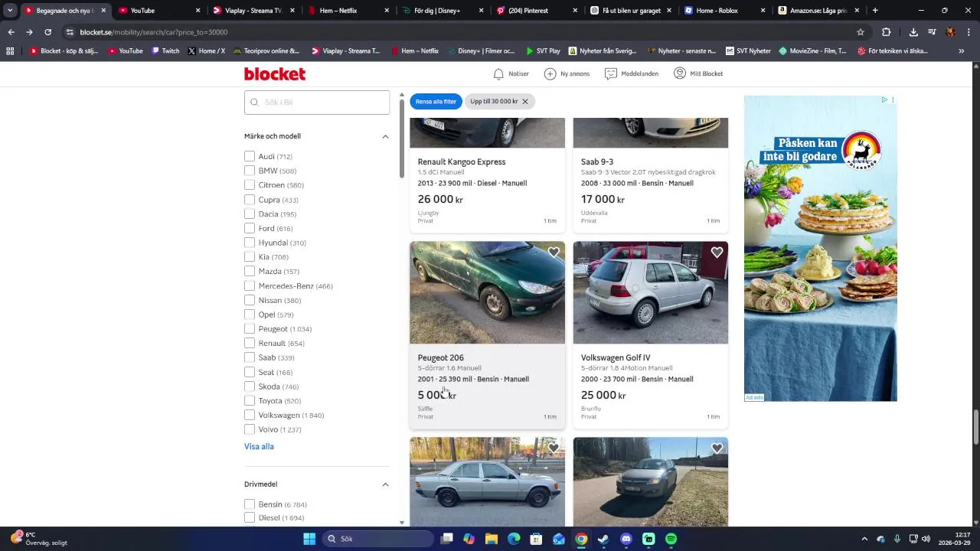Viewport: 980px width, 551px height.
Task: Open Chrome downloads icon
Action: (x=913, y=32)
